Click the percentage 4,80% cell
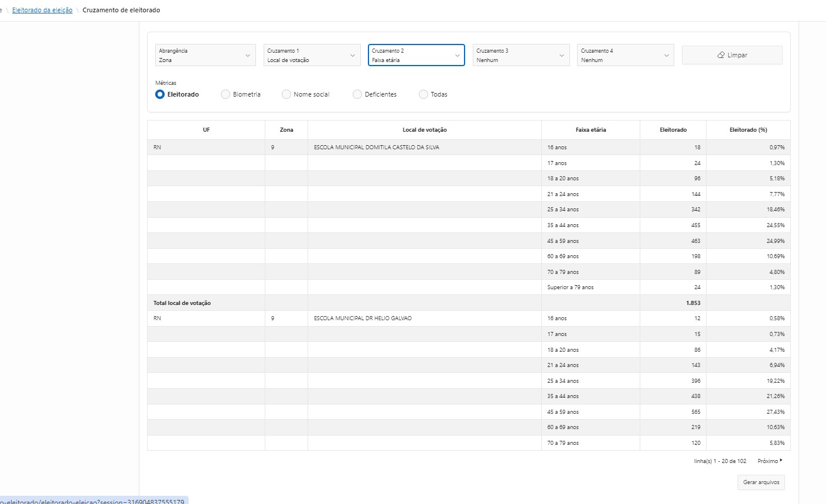 [x=748, y=272]
